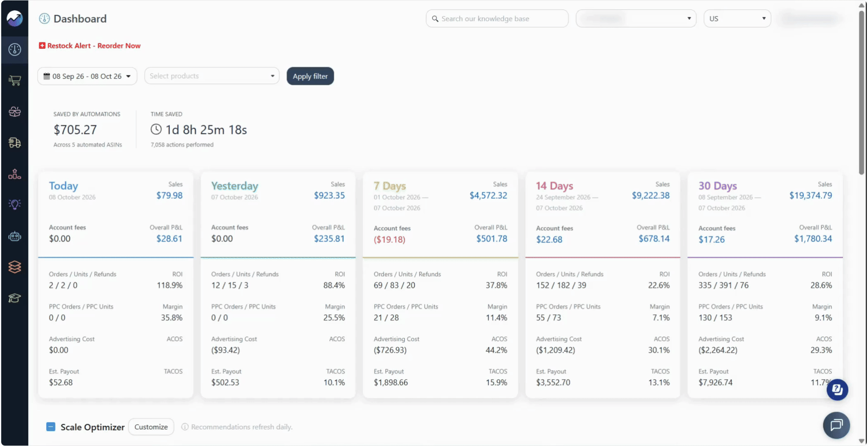Open the Select products dropdown
Image resolution: width=868 pixels, height=446 pixels.
pos(212,76)
